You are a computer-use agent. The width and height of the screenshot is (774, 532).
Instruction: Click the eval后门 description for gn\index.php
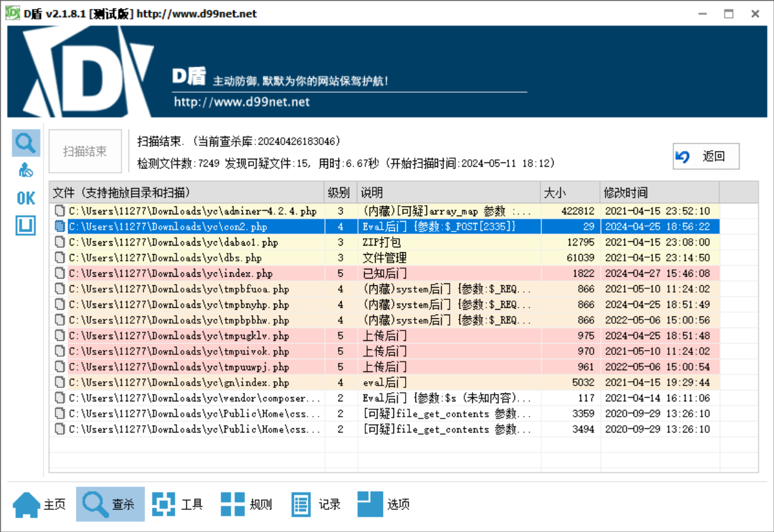[384, 382]
